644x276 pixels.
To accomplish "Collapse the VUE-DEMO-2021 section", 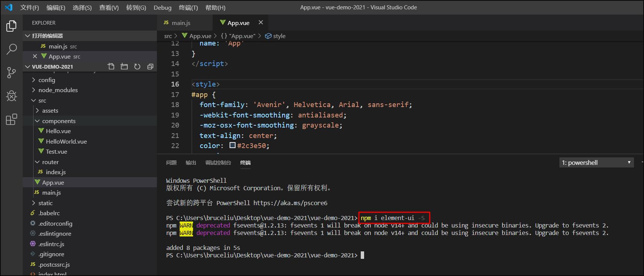I will click(28, 67).
